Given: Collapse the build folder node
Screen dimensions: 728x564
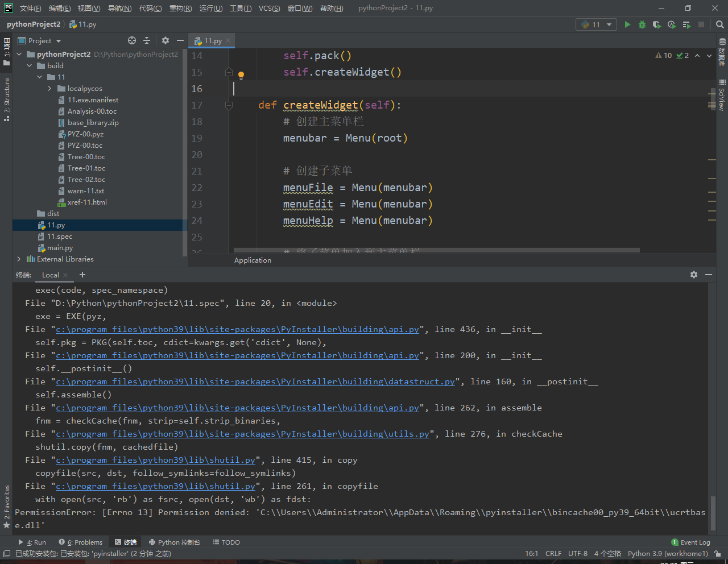Looking at the screenshot, I should tap(30, 66).
